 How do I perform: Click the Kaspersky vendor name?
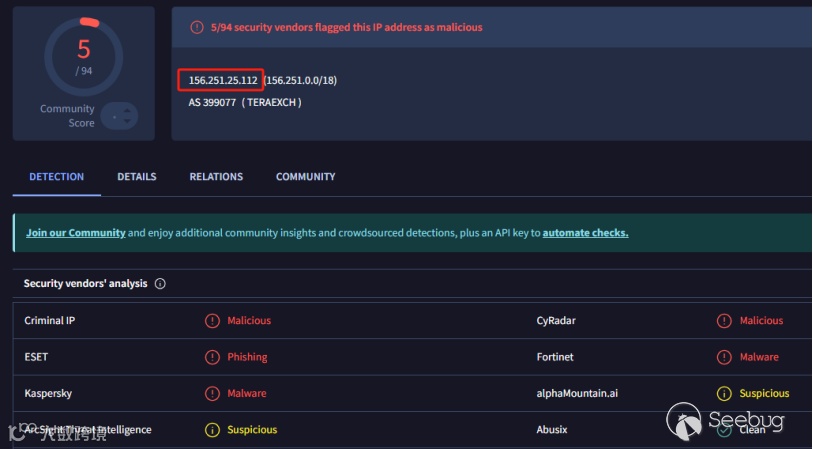[x=48, y=394]
